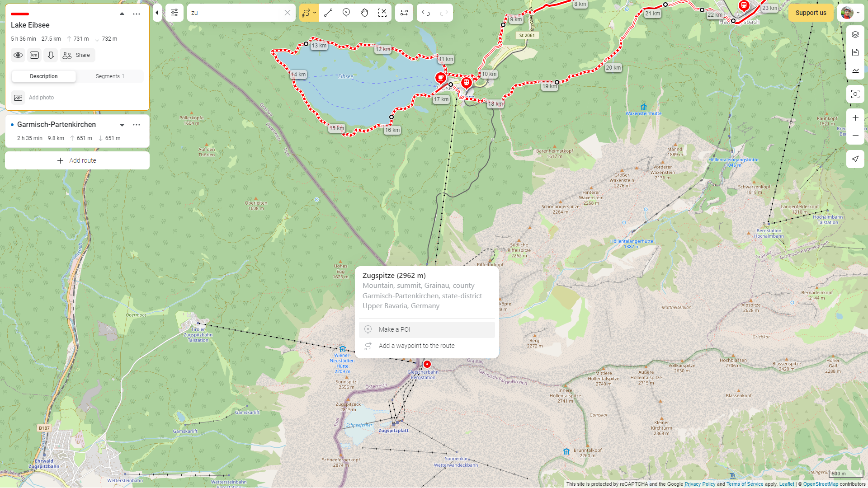Toggle km distance markers on route
The height and width of the screenshot is (488, 868).
tap(34, 55)
